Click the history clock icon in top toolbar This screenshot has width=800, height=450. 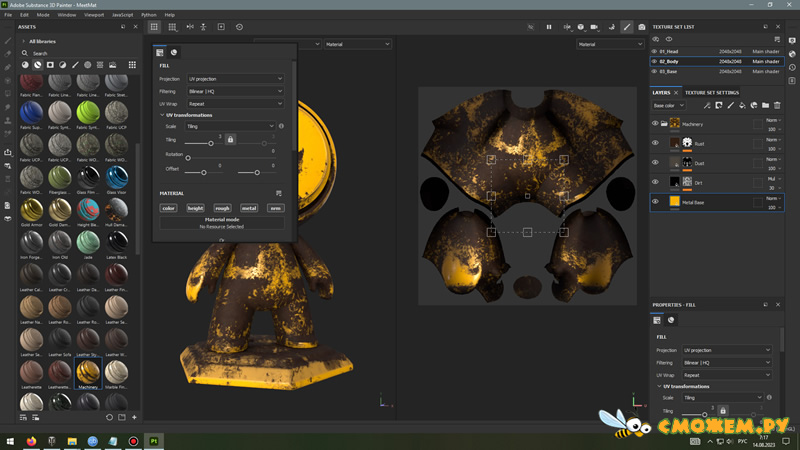pyautogui.click(x=239, y=27)
